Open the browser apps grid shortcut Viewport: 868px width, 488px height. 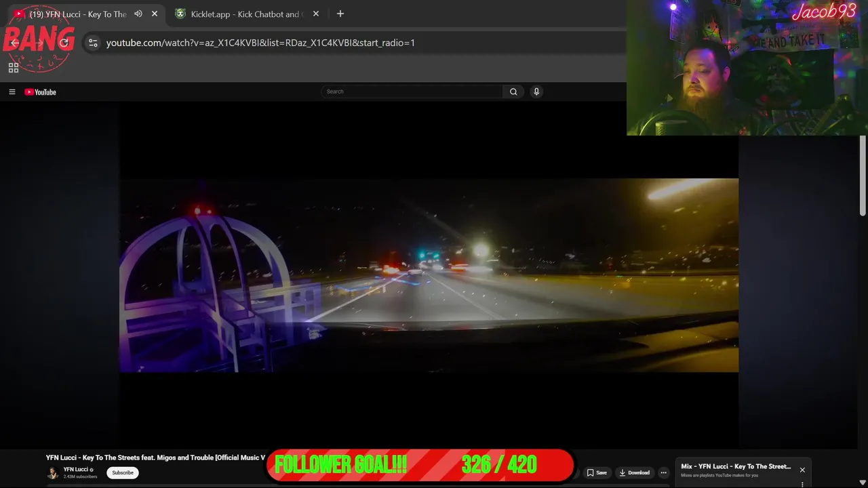[13, 68]
